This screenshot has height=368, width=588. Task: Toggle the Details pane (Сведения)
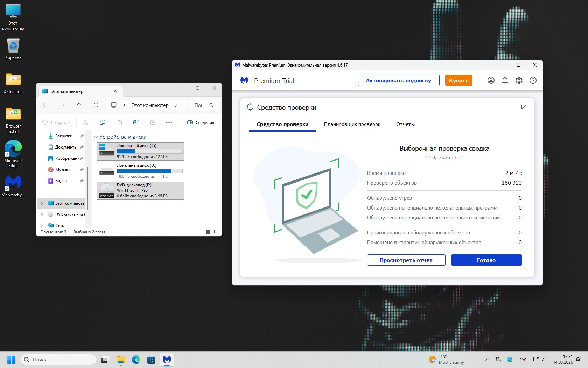201,122
